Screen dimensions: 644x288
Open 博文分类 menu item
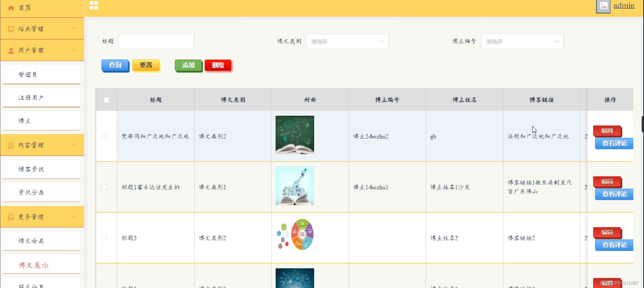click(x=42, y=241)
